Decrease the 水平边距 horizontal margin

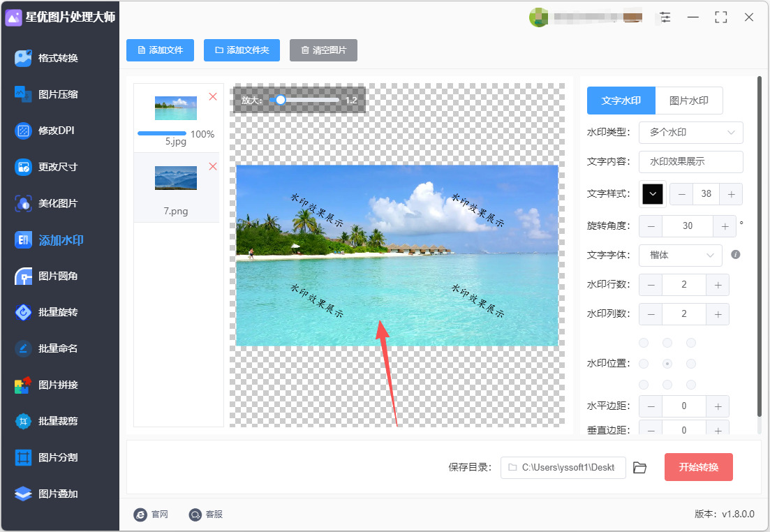(x=651, y=407)
